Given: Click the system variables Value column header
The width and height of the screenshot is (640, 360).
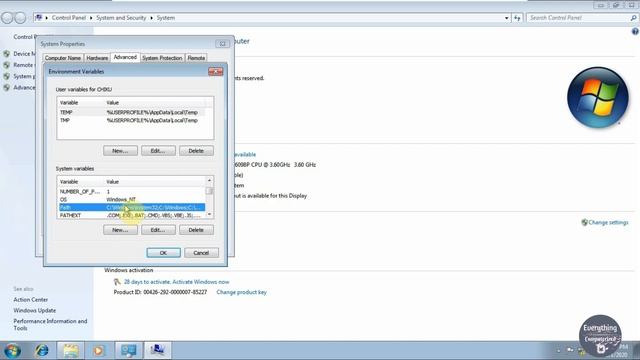Looking at the screenshot, I should pos(155,182).
